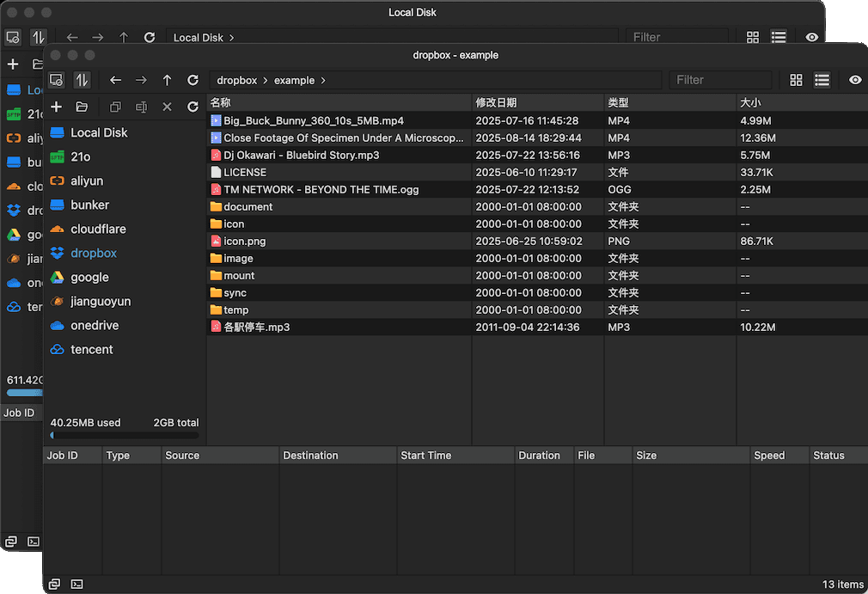Switch to grid view in dropbox window
The image size is (868, 594).
coord(796,80)
